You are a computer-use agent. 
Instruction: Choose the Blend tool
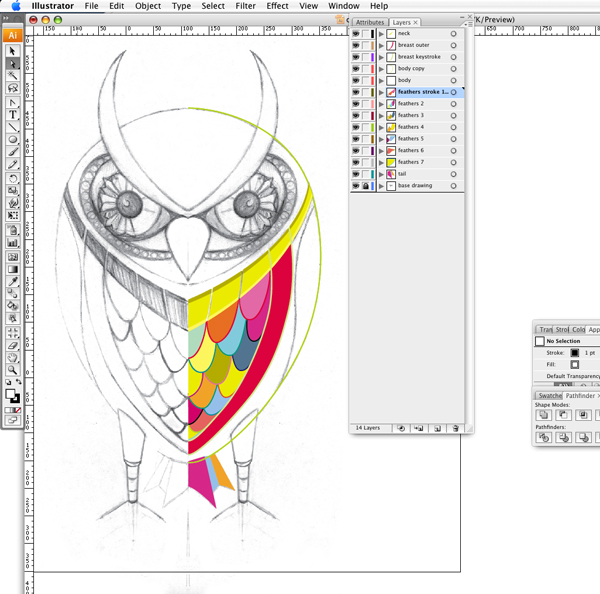pyautogui.click(x=13, y=294)
